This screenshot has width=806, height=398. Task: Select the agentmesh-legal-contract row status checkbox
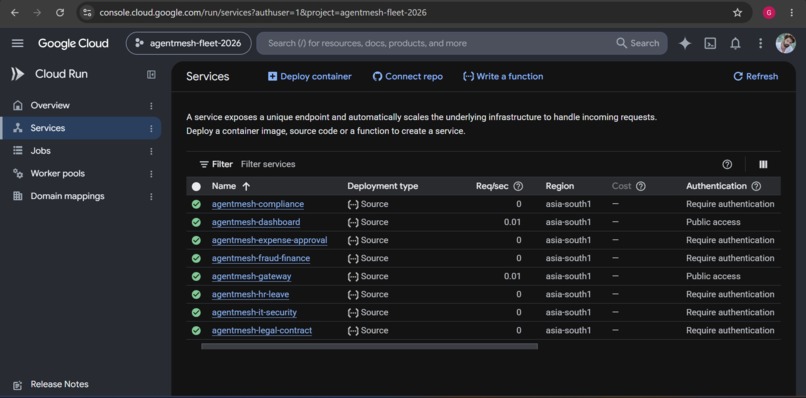pyautogui.click(x=196, y=330)
